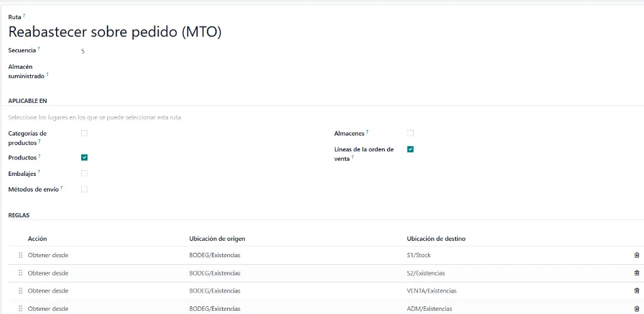This screenshot has width=644, height=314.
Task: Show the help tooltip next to Productos
Action: click(x=40, y=156)
